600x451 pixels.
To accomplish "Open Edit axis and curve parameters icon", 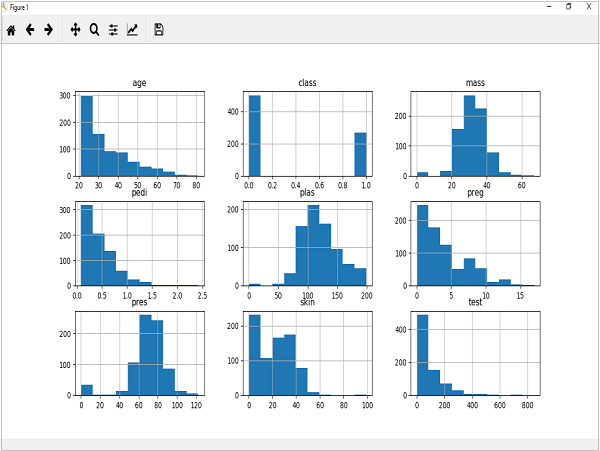I will (133, 30).
